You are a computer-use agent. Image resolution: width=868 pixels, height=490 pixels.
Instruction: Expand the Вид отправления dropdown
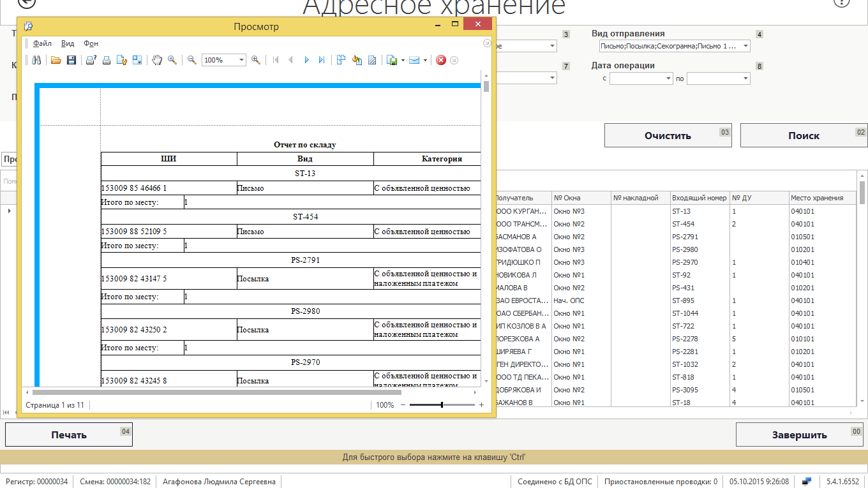(745, 47)
